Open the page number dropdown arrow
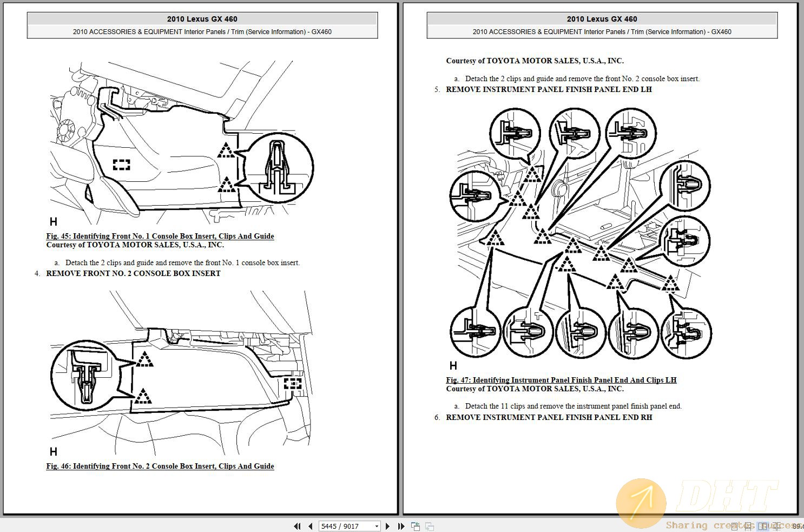 [377, 526]
